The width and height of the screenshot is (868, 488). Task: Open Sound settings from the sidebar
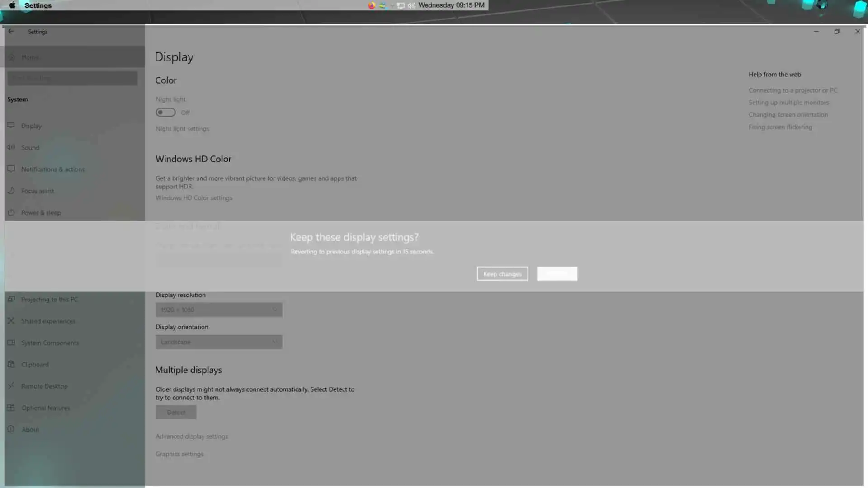30,148
